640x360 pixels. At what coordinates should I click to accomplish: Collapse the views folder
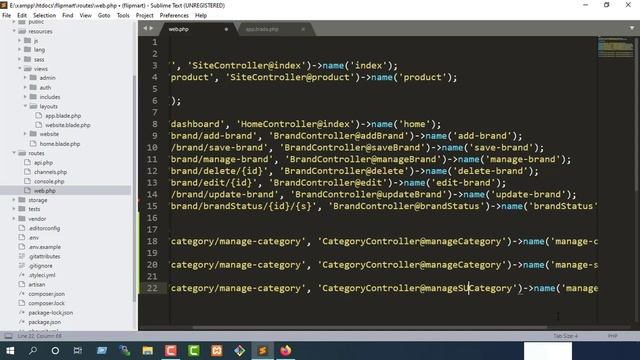tap(19, 69)
